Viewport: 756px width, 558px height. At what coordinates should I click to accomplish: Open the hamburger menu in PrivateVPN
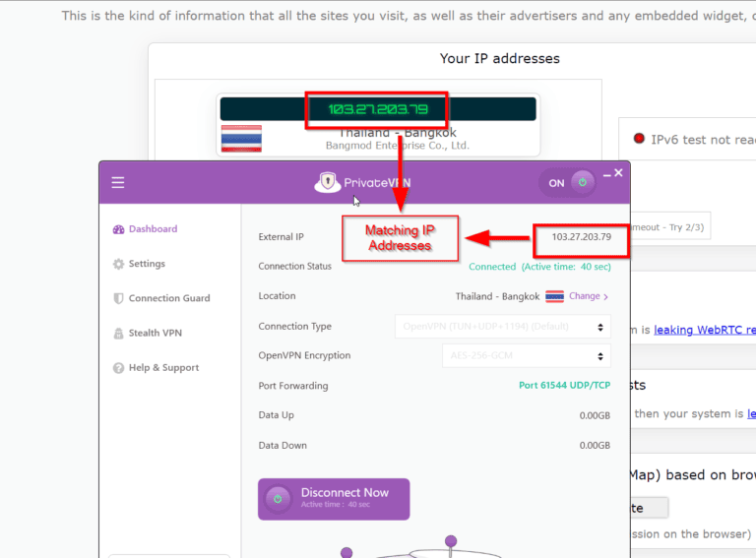click(118, 182)
